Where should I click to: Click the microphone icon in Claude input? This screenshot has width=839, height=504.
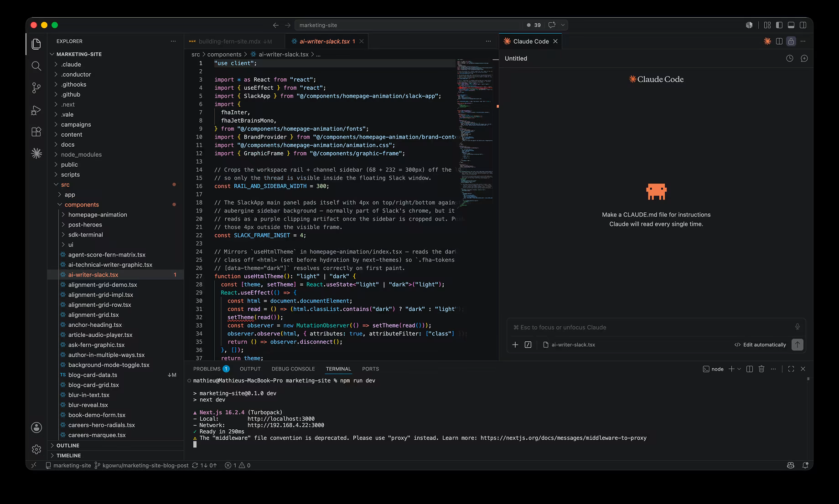[798, 327]
